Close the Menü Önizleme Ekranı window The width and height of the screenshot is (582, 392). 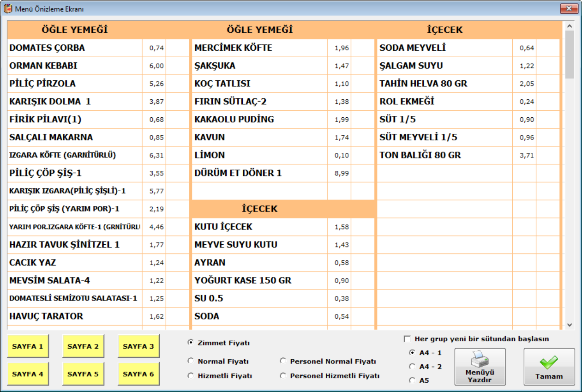[570, 9]
